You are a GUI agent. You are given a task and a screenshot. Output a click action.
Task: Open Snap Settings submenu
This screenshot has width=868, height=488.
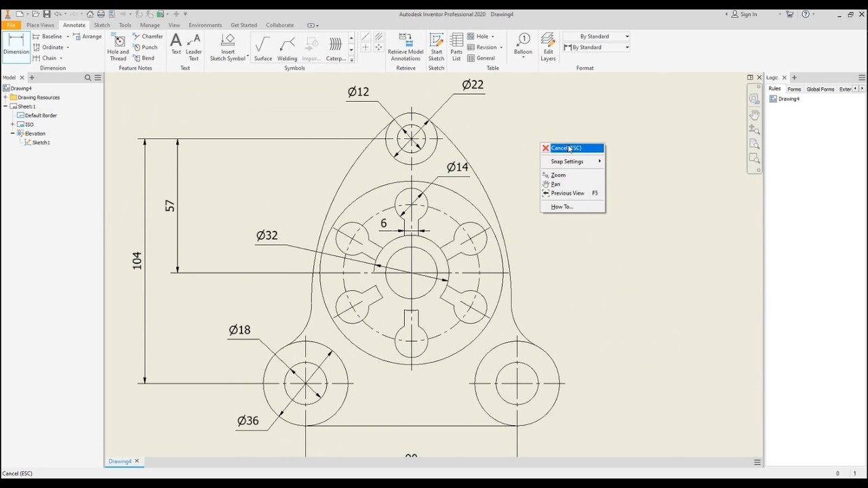click(572, 161)
